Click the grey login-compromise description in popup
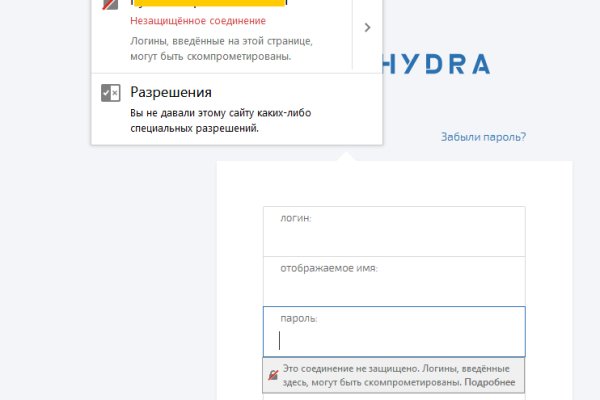 [222, 49]
